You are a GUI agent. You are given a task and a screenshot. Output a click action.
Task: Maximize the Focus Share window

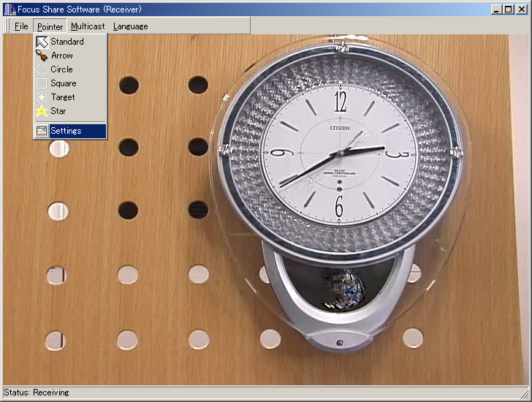point(509,9)
